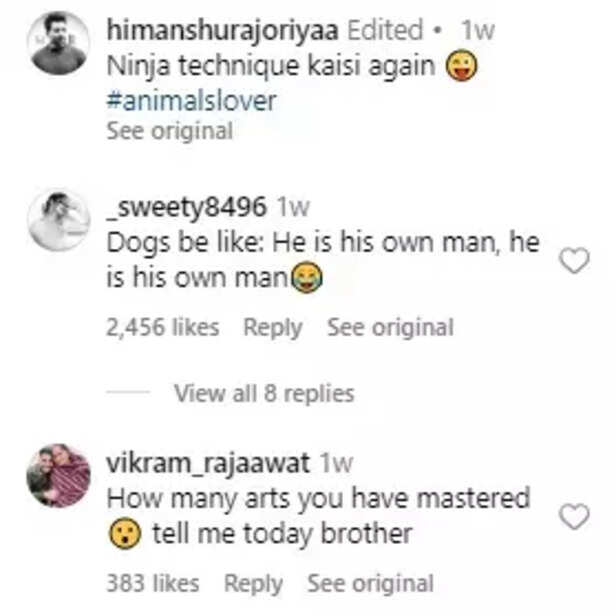This screenshot has width=616, height=616.
Task: Open _sweety8496's profile picture
Action: tap(59, 220)
